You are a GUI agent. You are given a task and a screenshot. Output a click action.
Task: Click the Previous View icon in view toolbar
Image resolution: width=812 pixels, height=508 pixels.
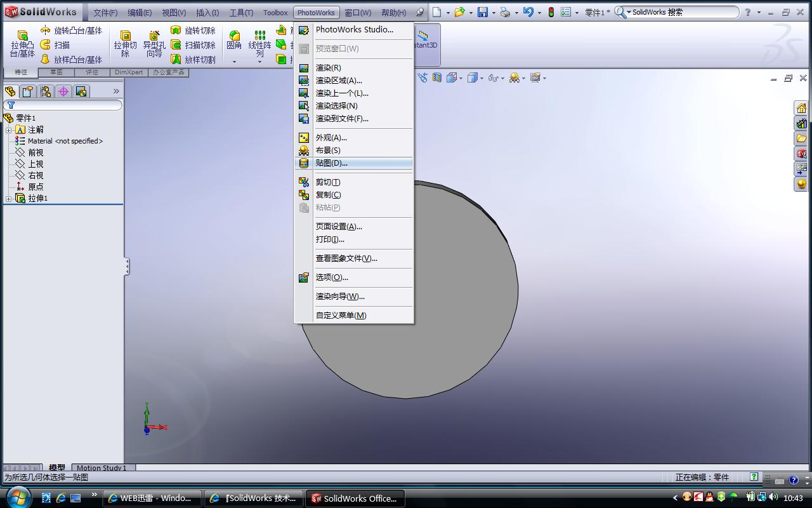pos(423,78)
